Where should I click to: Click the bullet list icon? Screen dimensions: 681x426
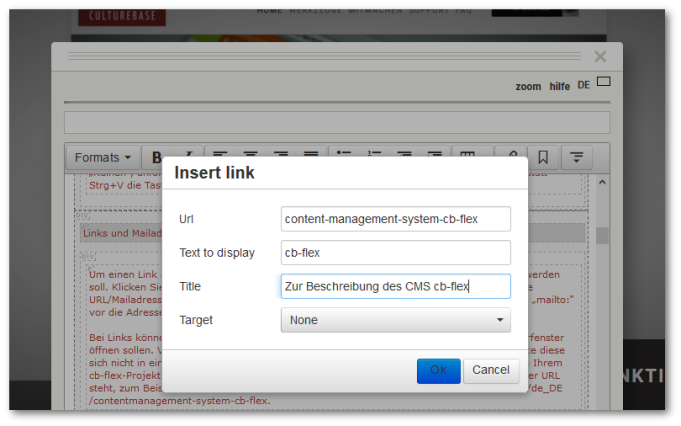[x=344, y=157]
